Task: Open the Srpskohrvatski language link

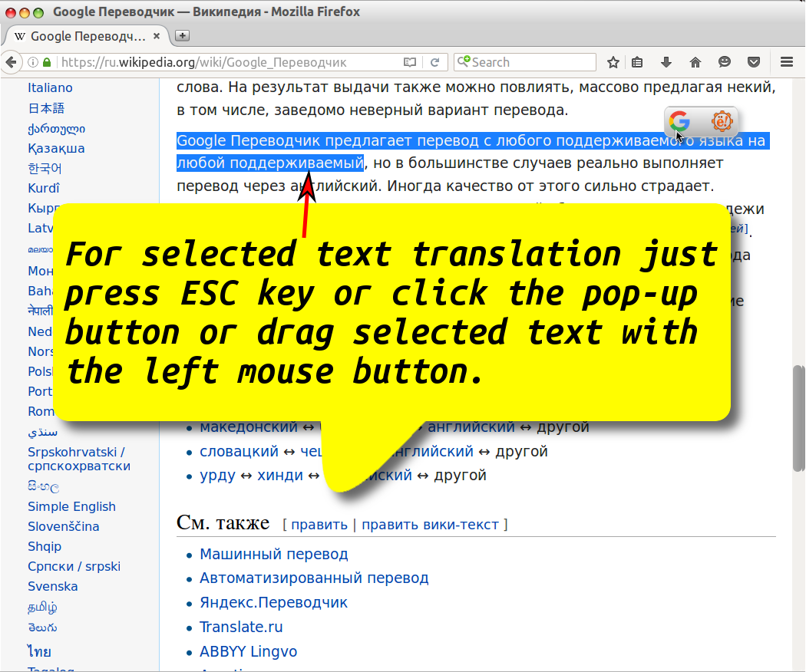Action: tap(79, 459)
